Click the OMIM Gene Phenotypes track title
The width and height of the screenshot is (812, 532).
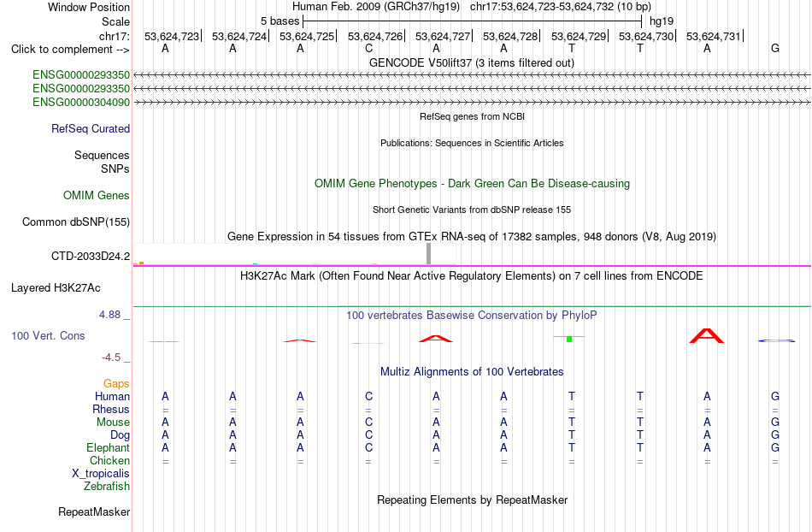473,183
